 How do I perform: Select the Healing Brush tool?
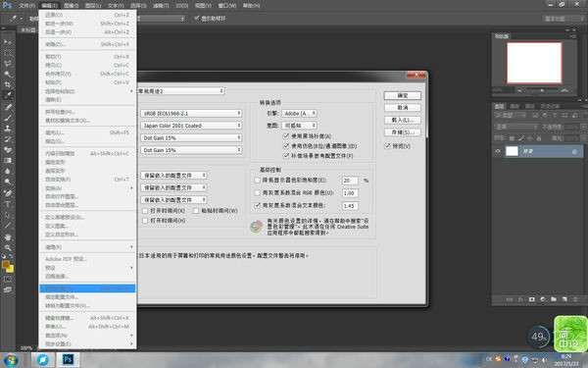coord(8,107)
